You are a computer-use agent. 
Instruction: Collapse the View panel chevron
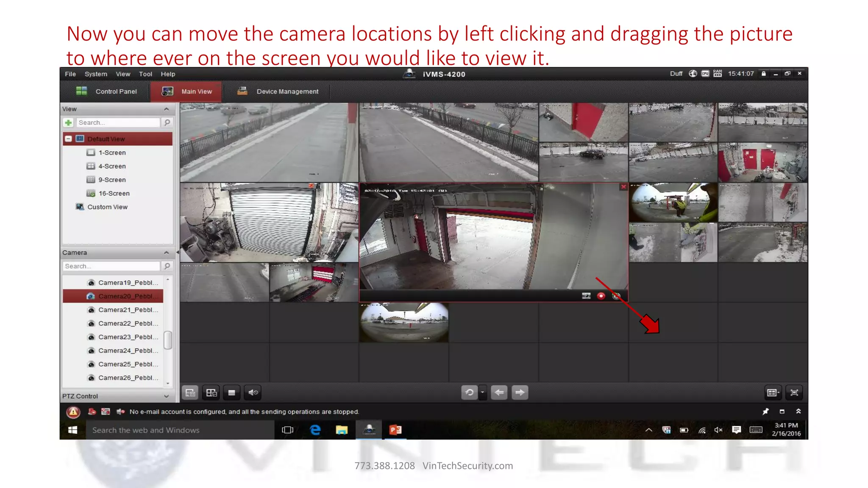coord(167,109)
